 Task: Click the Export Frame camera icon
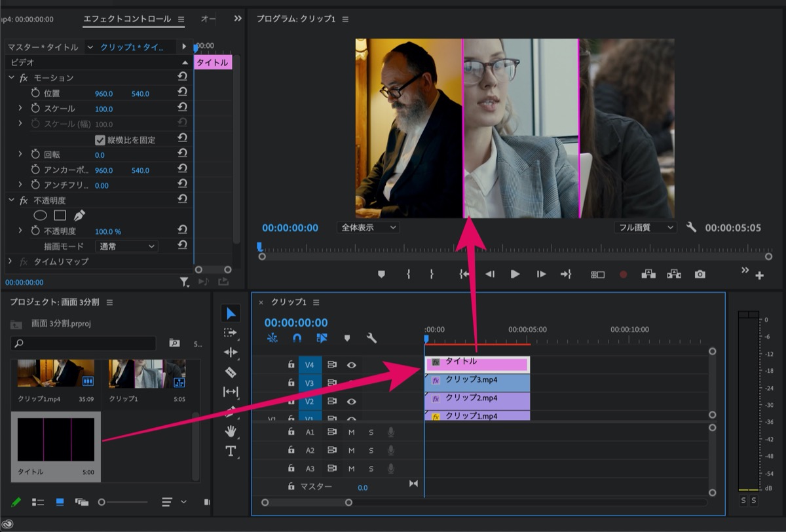[700, 274]
